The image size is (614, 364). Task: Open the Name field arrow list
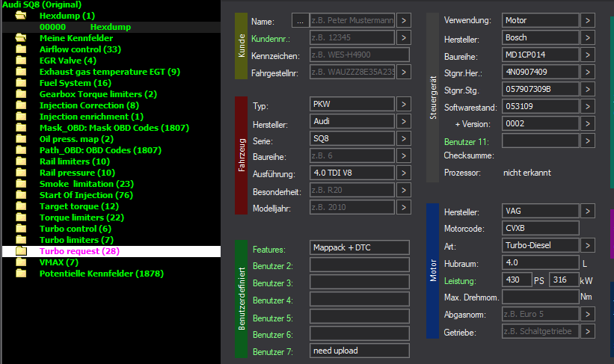coord(404,20)
